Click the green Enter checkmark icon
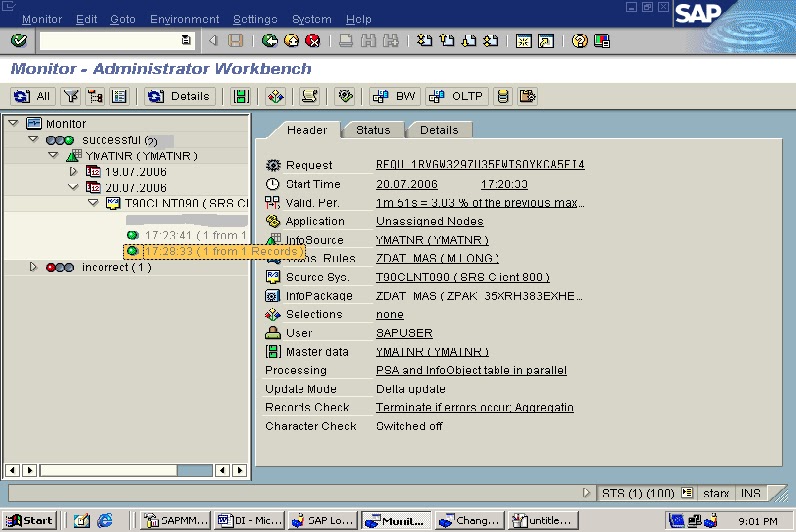 (x=19, y=41)
